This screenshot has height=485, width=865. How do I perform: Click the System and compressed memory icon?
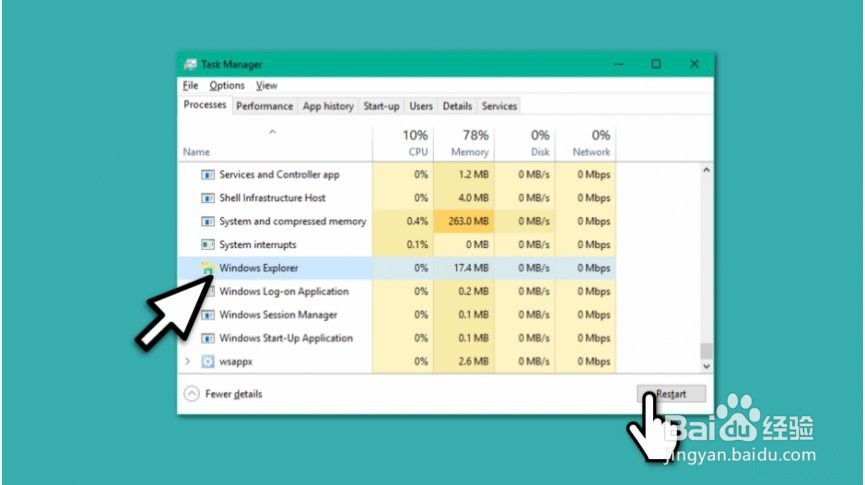click(x=207, y=221)
